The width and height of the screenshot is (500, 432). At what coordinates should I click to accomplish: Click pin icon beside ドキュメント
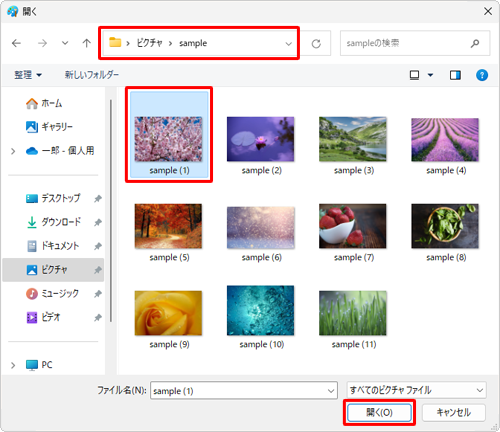(98, 246)
